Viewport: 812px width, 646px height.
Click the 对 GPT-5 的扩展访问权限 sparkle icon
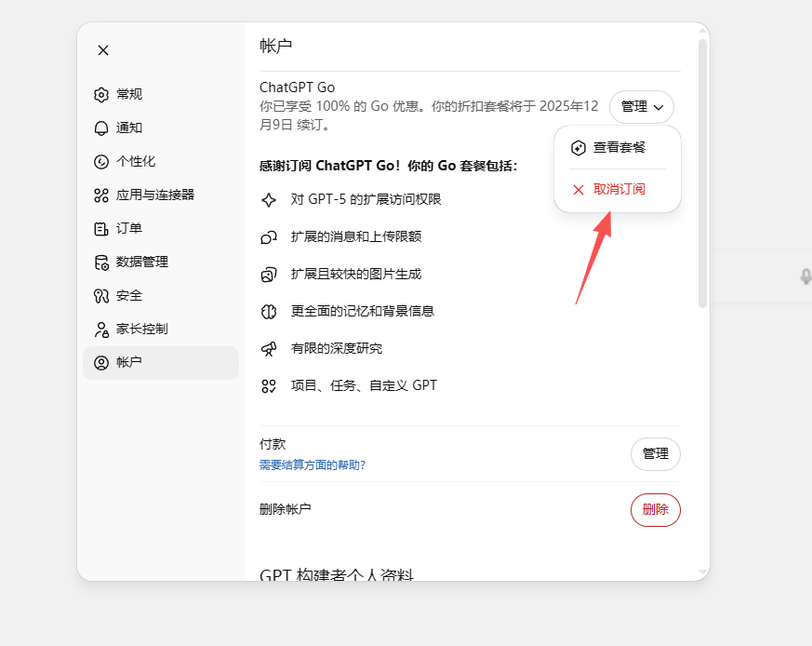(x=269, y=200)
